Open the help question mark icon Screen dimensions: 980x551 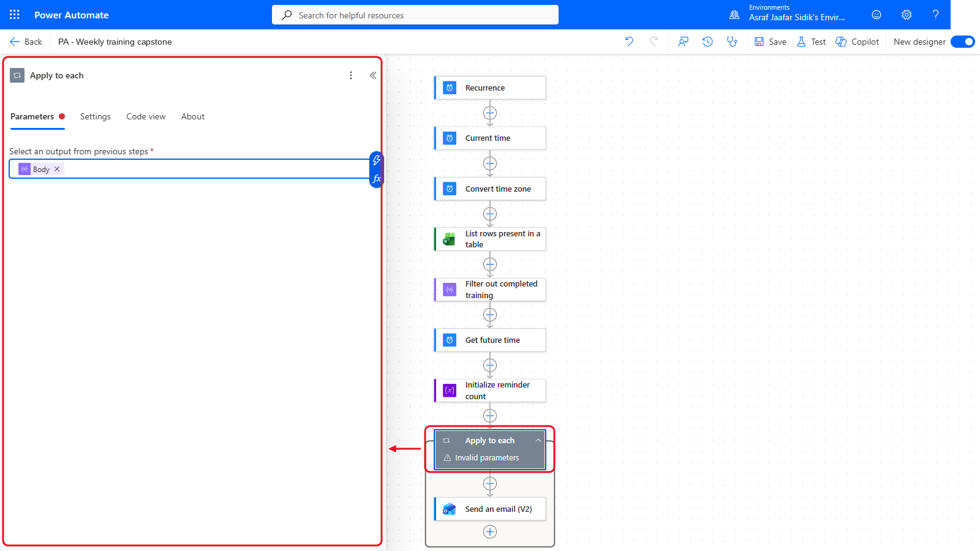pos(935,15)
